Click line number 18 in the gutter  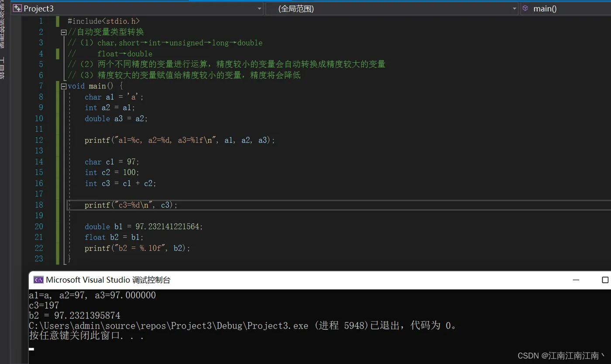(x=39, y=205)
